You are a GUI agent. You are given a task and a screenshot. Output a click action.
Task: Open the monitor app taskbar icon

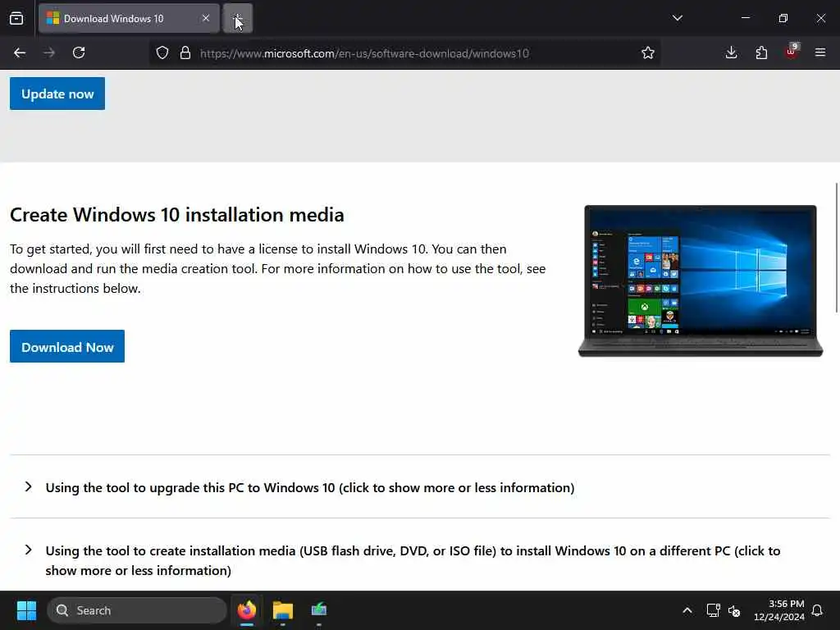(x=319, y=610)
